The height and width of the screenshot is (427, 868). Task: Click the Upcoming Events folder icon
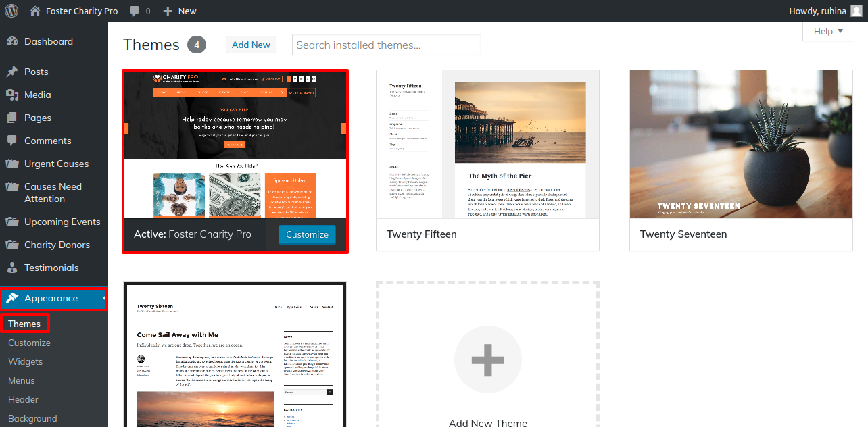click(12, 222)
